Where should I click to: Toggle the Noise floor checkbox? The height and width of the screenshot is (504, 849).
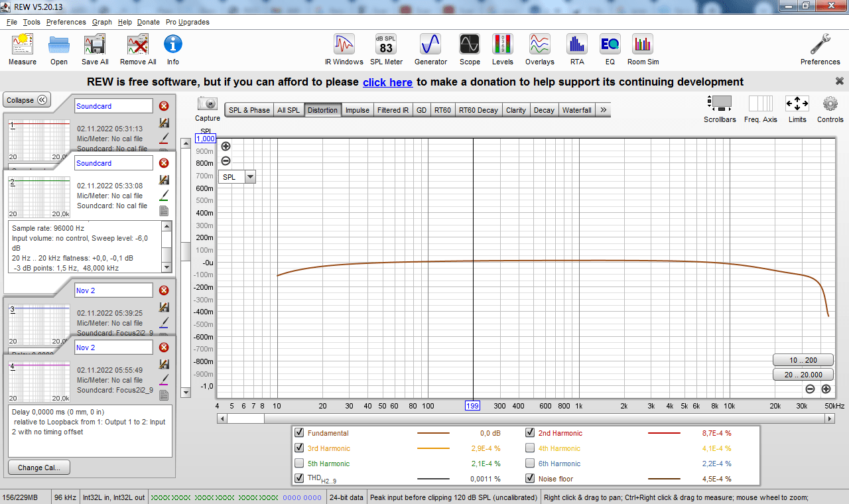[x=530, y=478]
